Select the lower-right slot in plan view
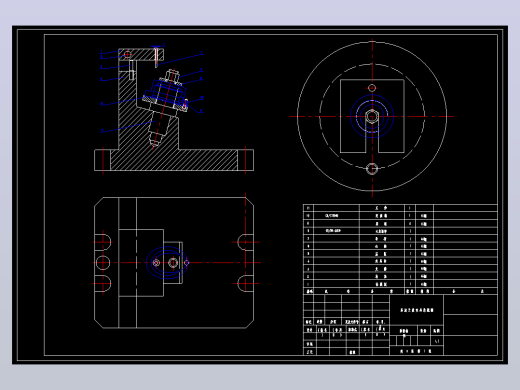The height and width of the screenshot is (390, 520). (246, 284)
